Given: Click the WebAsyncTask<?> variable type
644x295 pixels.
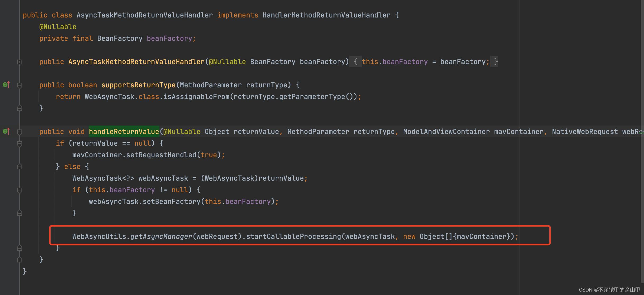Looking at the screenshot, I should click(x=103, y=178).
